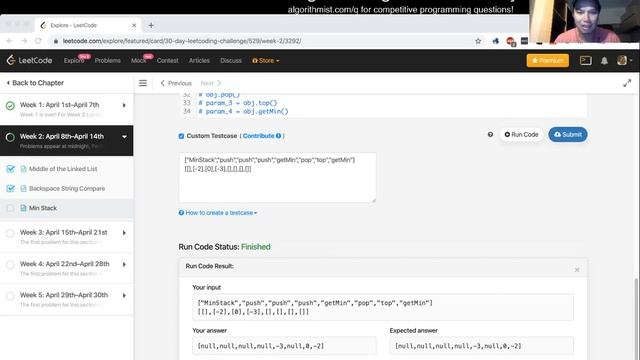The height and width of the screenshot is (360, 640).
Task: Toggle Backspace String Compare checkbox
Action: pyautogui.click(x=11, y=189)
